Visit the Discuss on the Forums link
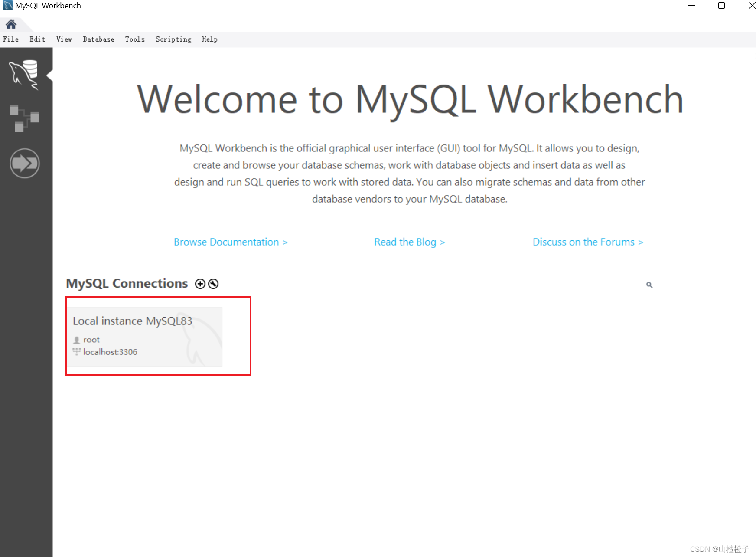 click(587, 242)
